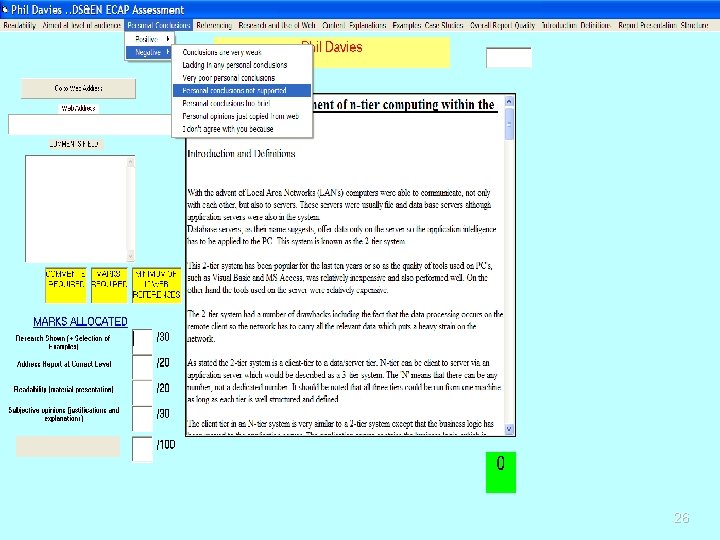Click the yellow Marks Required indicator
720x540 pixels.
click(x=109, y=285)
